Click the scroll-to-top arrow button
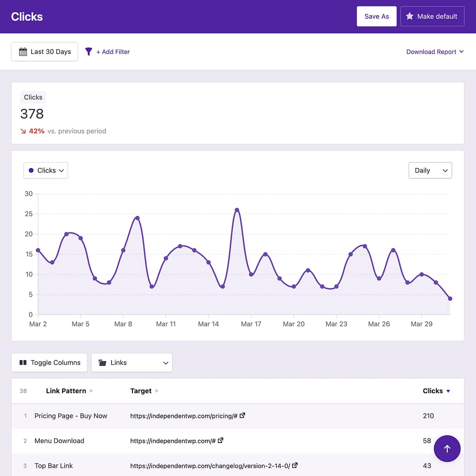 pos(447,448)
